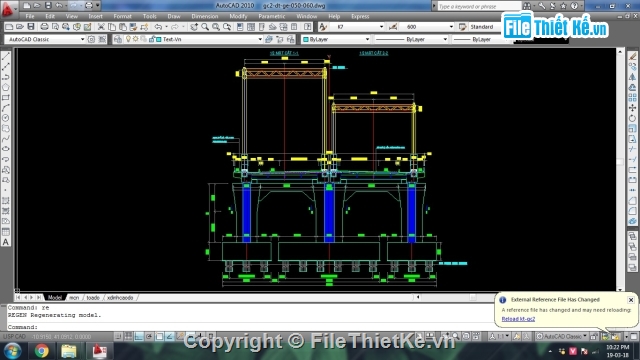Open the Dimension menu
Screen dimensions: 640x360
point(204,16)
